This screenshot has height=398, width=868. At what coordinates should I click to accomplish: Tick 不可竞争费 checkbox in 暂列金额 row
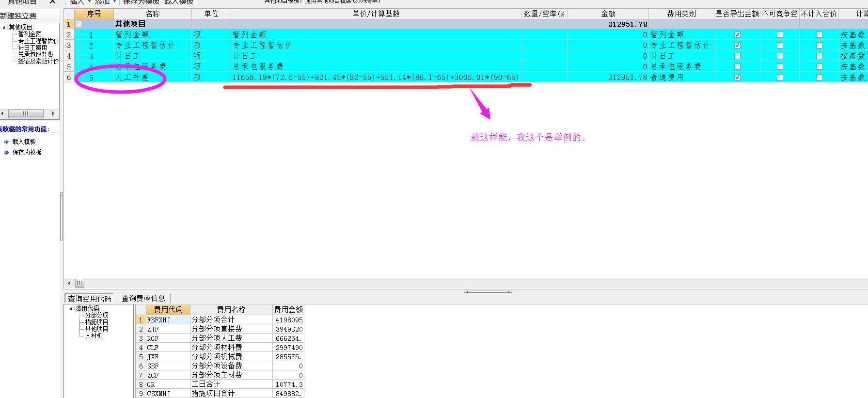pos(780,34)
